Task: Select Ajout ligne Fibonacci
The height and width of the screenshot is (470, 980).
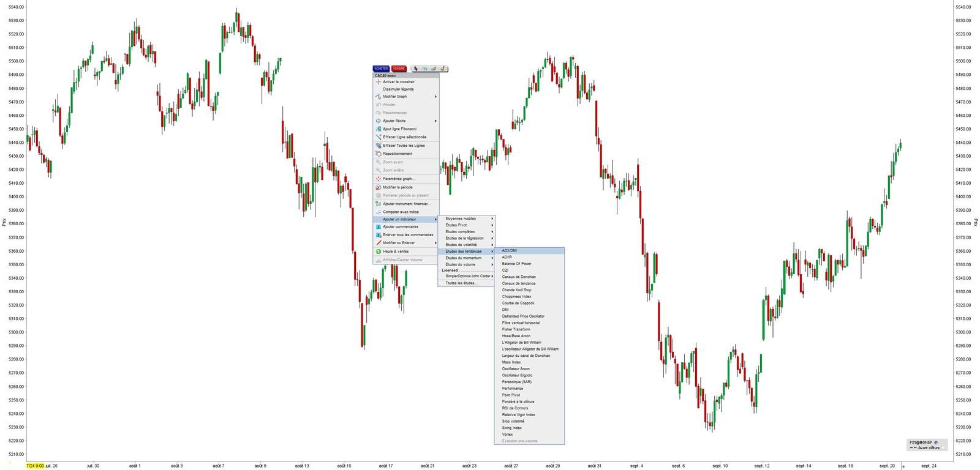Action: click(x=406, y=129)
